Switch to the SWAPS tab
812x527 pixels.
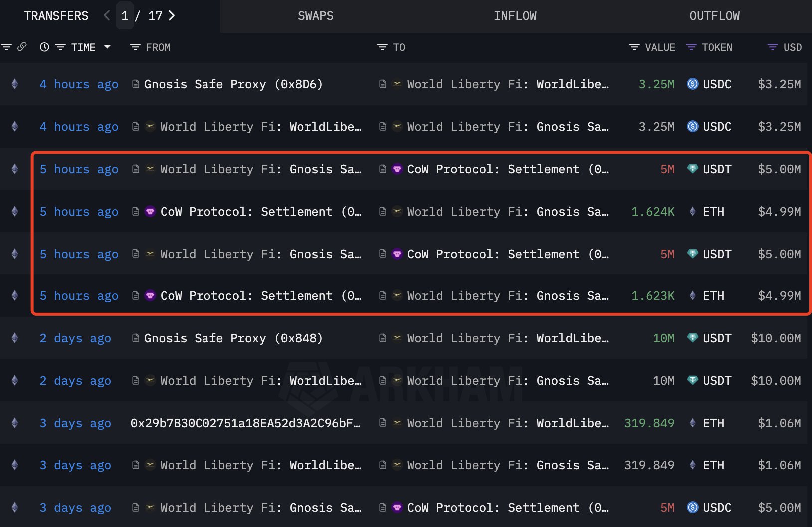pyautogui.click(x=315, y=16)
